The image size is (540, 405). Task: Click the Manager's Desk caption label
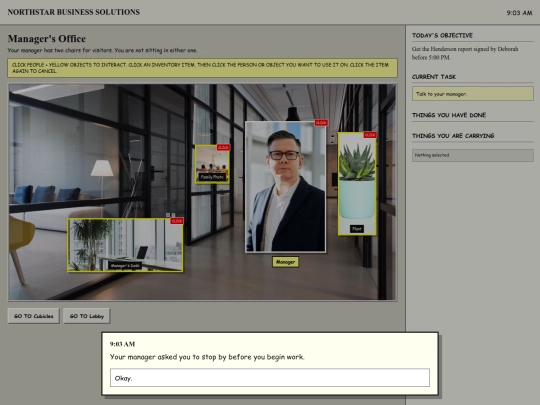click(125, 266)
